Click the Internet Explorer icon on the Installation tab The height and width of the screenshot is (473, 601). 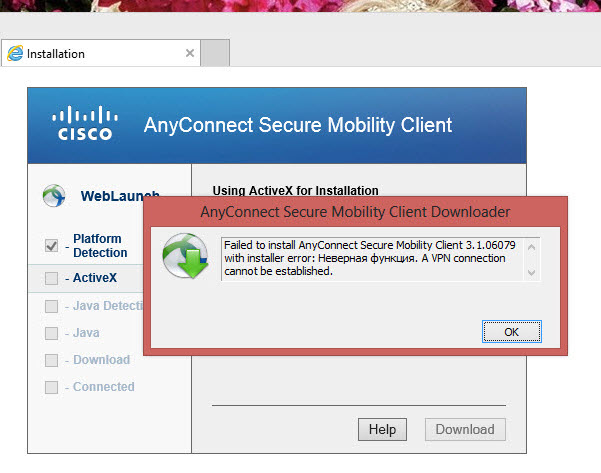(15, 53)
